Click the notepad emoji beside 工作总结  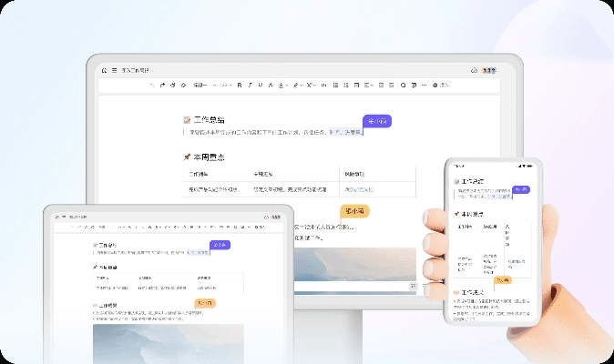click(x=187, y=119)
